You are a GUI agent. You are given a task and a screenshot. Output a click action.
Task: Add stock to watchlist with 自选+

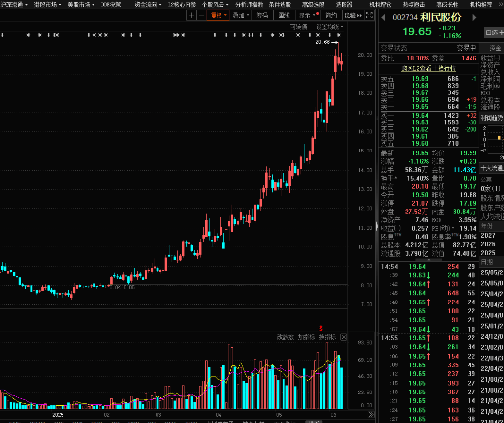coord(494,32)
